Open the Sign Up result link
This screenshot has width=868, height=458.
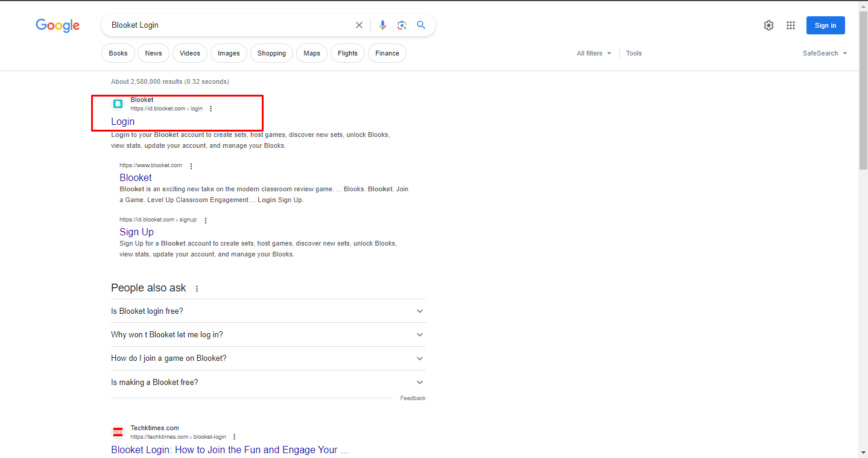(x=136, y=232)
